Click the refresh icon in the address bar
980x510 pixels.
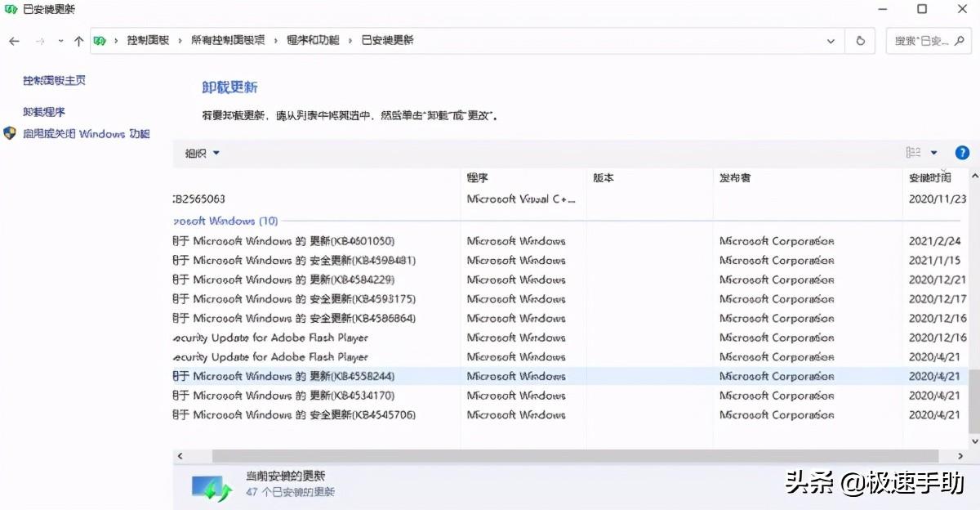point(860,40)
